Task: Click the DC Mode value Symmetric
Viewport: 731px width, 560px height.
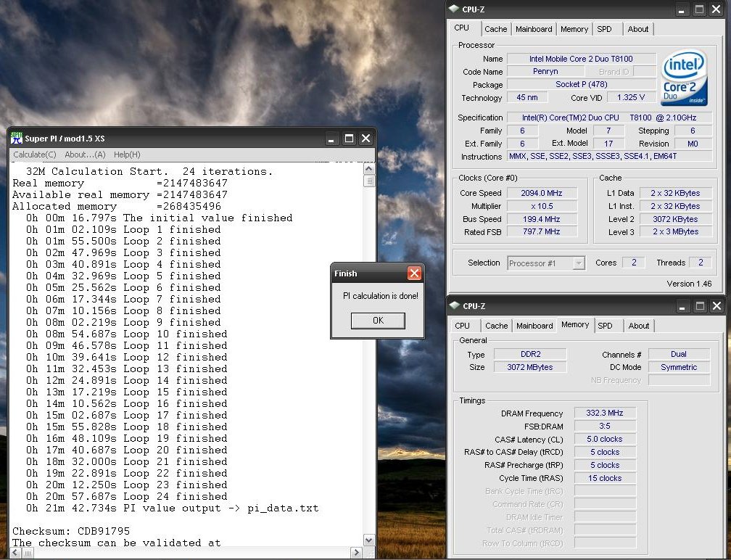Action: coord(679,367)
